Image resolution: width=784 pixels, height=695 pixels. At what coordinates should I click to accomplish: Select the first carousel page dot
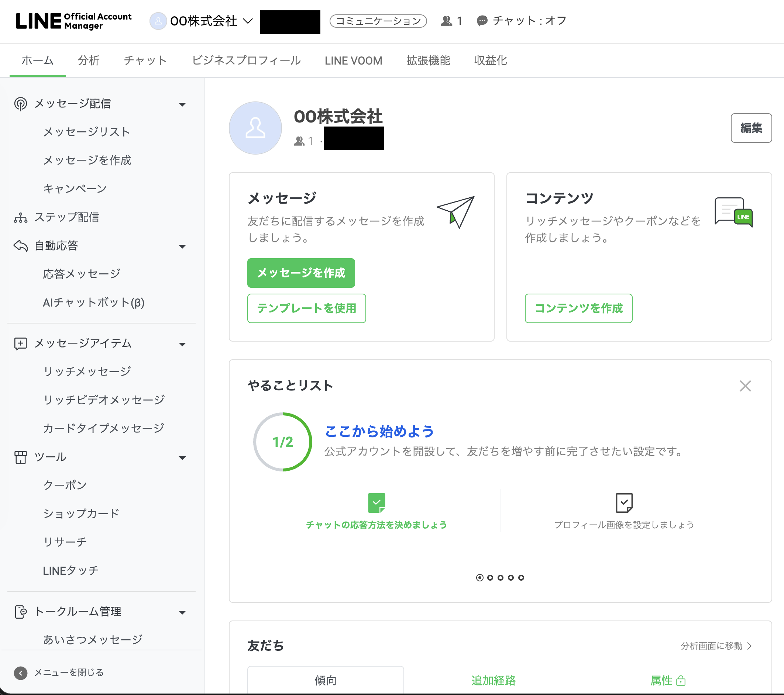479,578
